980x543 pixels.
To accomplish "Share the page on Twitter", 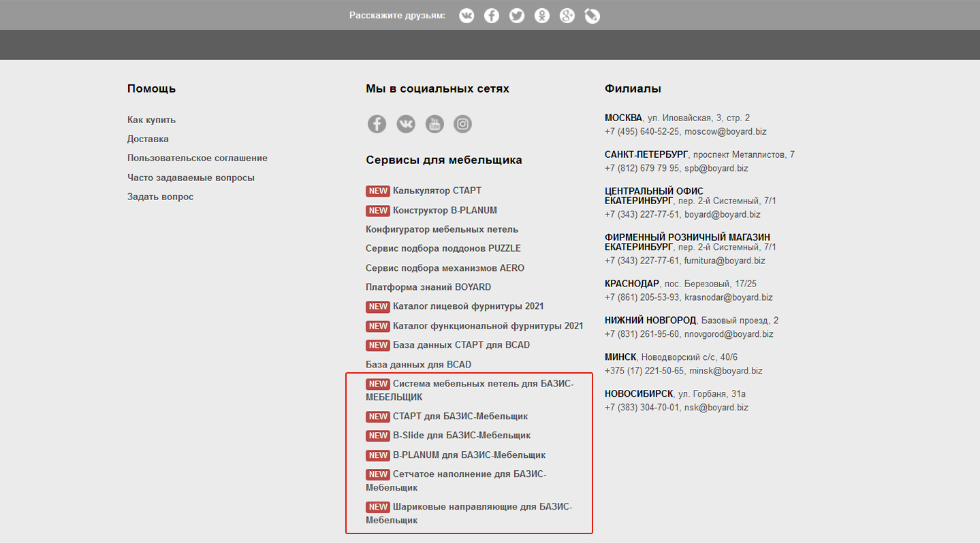I will click(x=517, y=16).
